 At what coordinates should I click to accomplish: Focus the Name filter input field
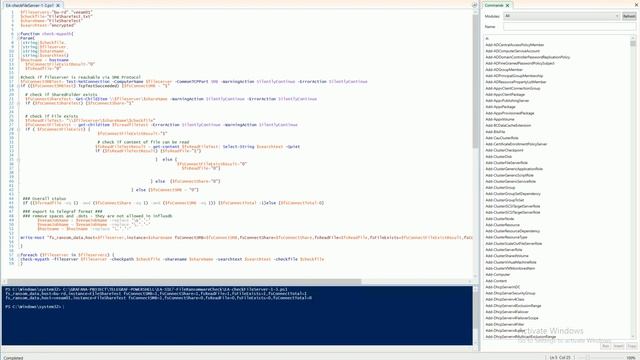click(569, 27)
